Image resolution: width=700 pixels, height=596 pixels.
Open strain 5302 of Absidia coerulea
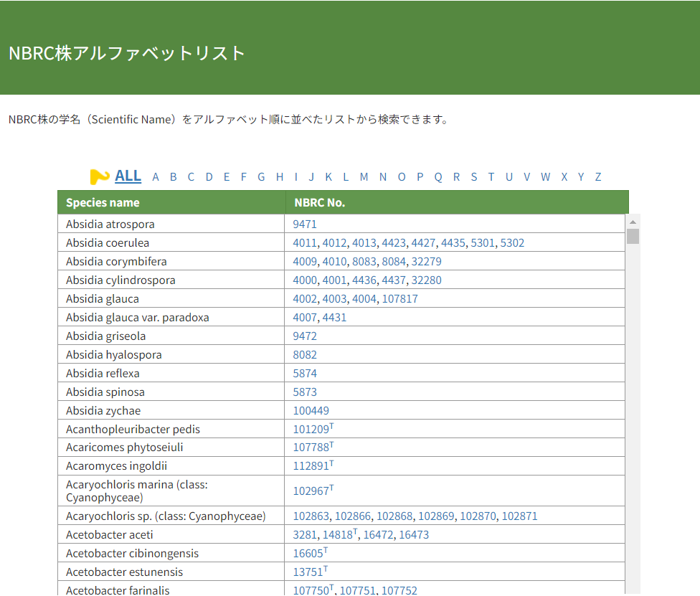click(512, 243)
